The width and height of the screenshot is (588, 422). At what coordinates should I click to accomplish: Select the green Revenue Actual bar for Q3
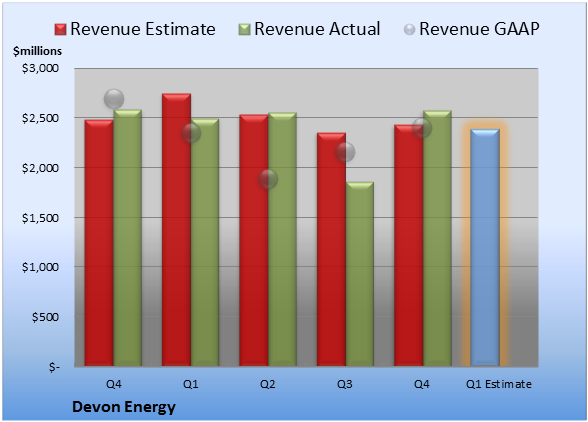360,274
